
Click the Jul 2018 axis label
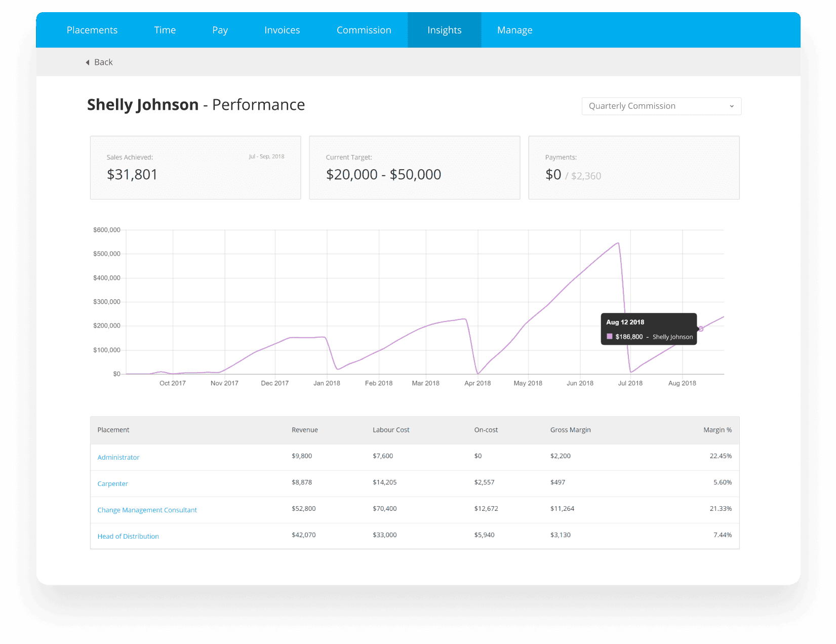[630, 383]
